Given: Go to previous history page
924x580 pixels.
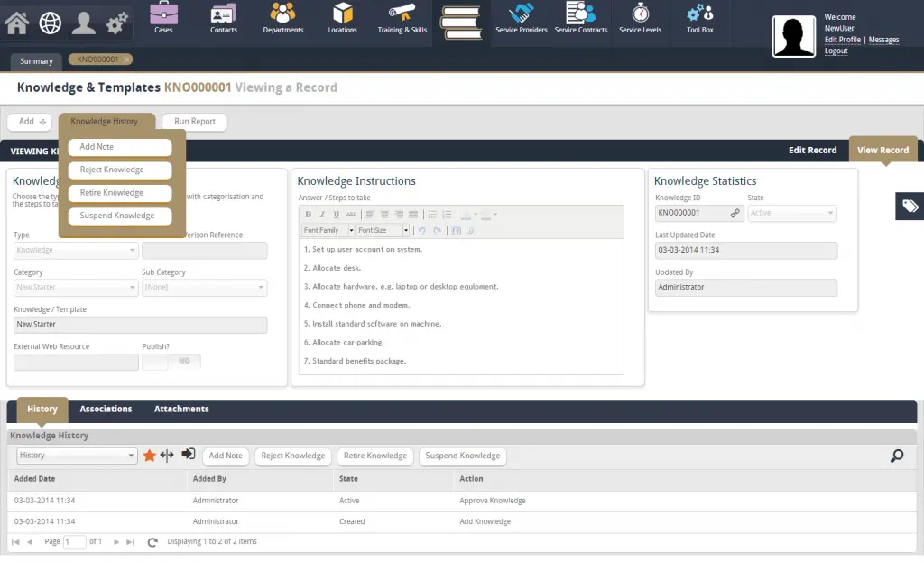Looking at the screenshot, I should pos(30,542).
